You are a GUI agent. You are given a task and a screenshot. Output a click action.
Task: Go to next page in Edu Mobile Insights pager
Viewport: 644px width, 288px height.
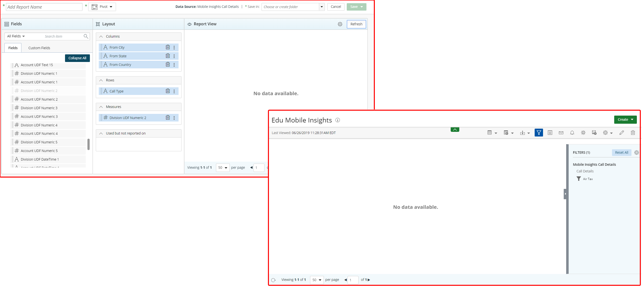pyautogui.click(x=369, y=280)
